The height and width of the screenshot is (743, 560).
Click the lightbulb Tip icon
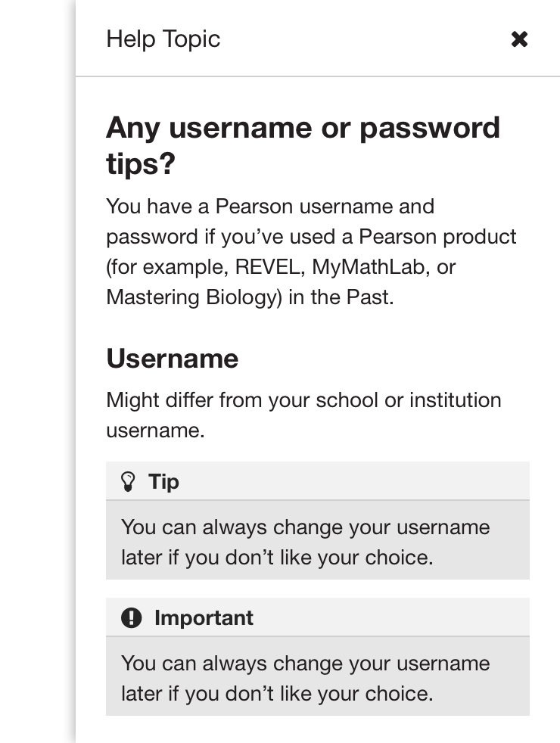point(129,481)
